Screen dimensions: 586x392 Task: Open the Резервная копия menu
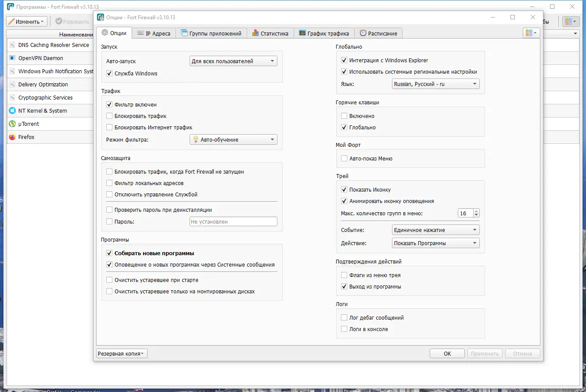(122, 353)
